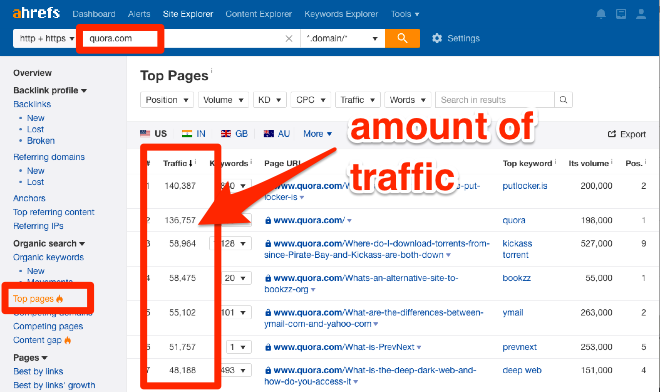Screen dimensions: 660x392
Task: Click the ymail top keyword link
Action: pos(513,313)
